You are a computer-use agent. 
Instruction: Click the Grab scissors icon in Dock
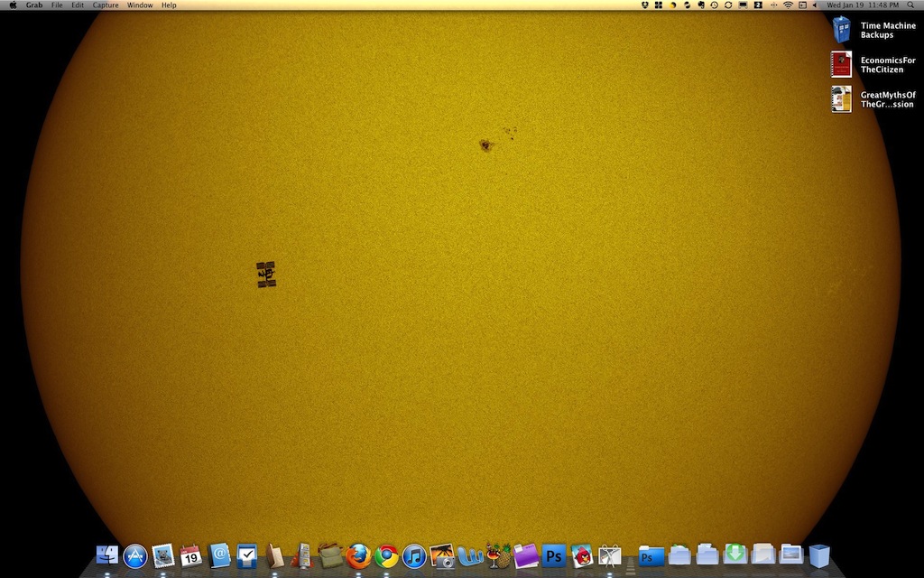click(x=610, y=555)
